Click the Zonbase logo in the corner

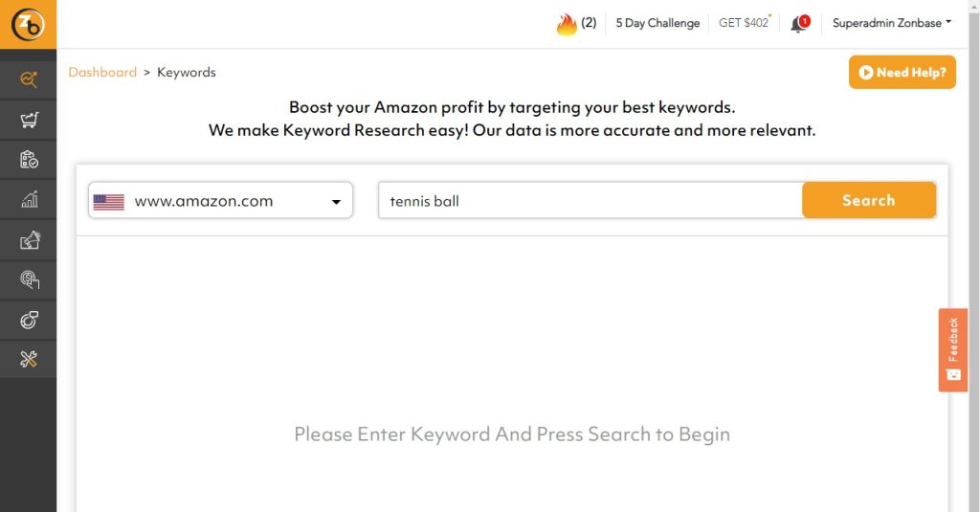pos(28,24)
